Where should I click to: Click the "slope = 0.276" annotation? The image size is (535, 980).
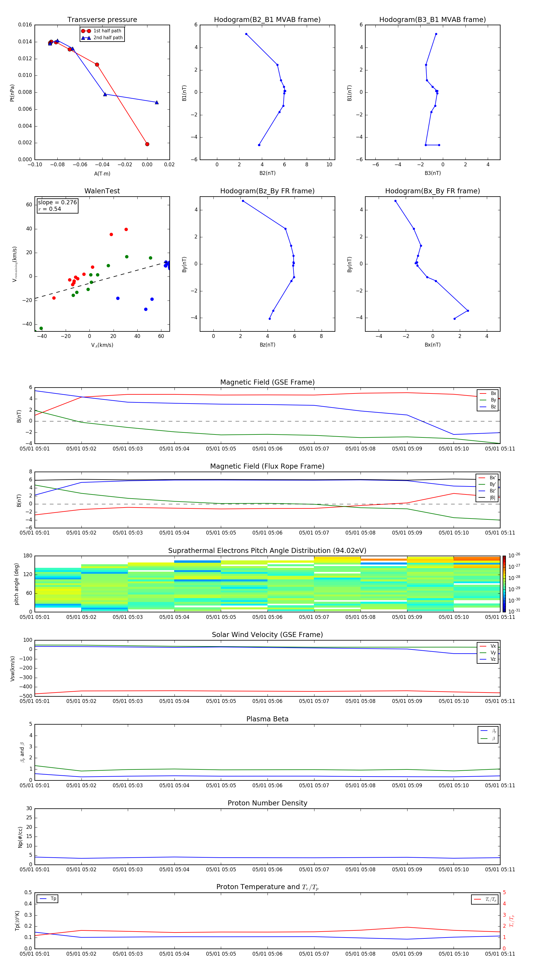coord(57,203)
